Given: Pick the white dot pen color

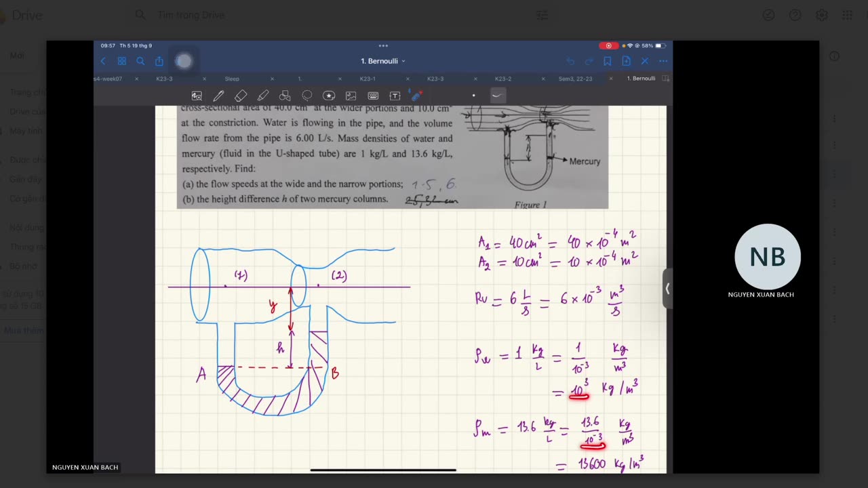Looking at the screenshot, I should pyautogui.click(x=473, y=96).
